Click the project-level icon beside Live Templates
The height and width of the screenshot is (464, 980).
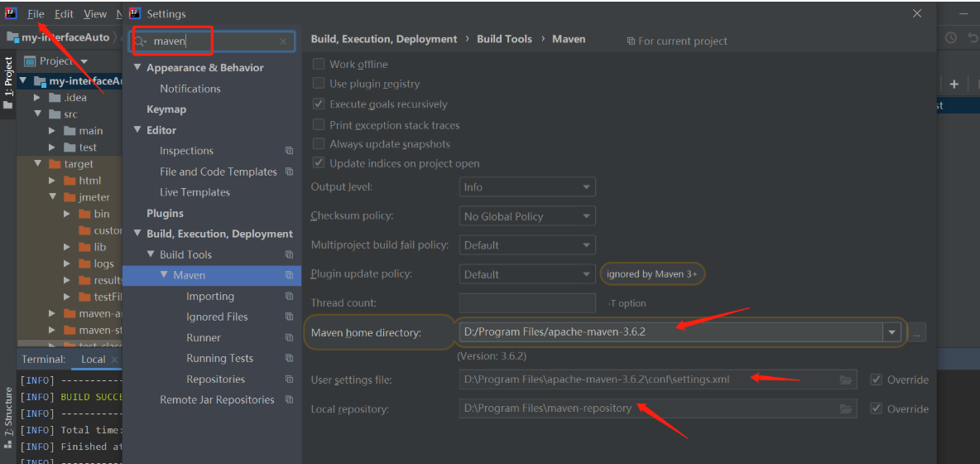click(x=289, y=192)
